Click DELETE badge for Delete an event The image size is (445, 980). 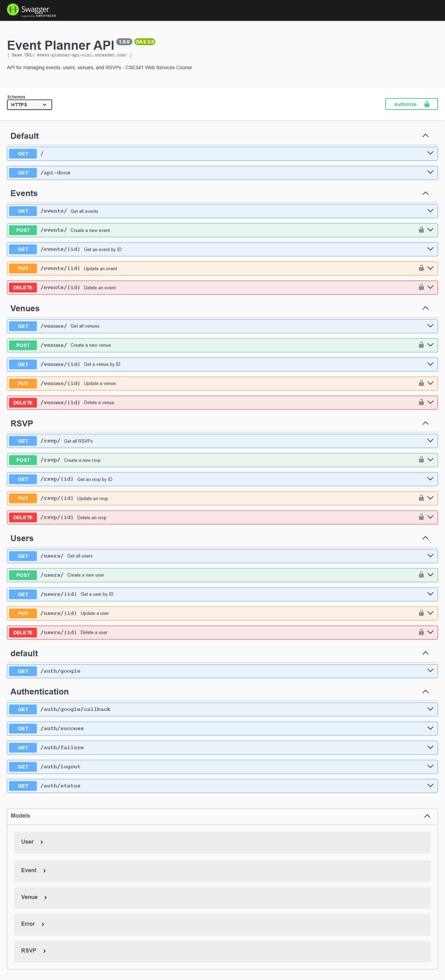coord(23,288)
